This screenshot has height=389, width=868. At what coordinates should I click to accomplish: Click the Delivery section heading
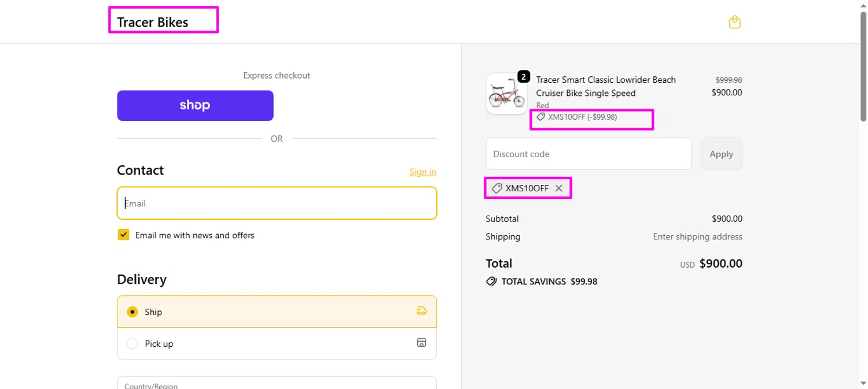point(142,279)
